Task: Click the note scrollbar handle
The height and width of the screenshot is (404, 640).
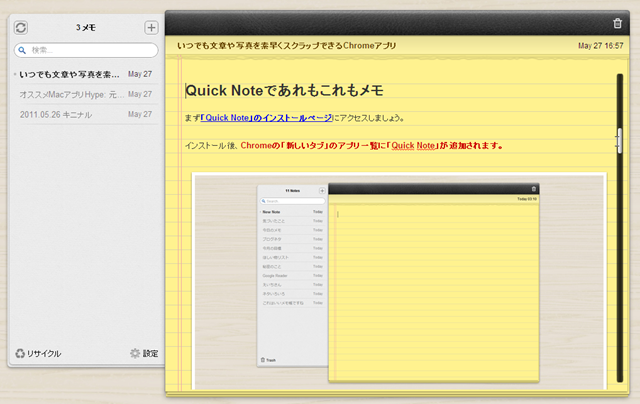Action: click(x=620, y=141)
